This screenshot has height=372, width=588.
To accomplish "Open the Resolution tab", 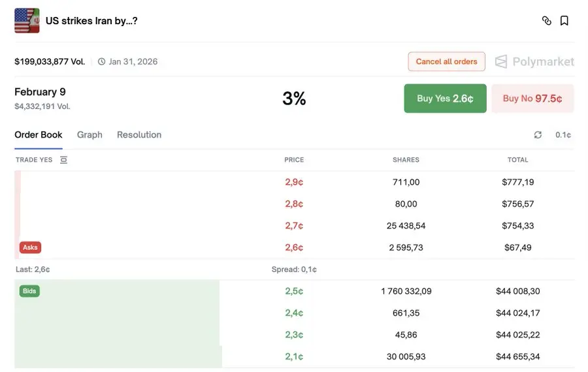I will click(x=139, y=135).
